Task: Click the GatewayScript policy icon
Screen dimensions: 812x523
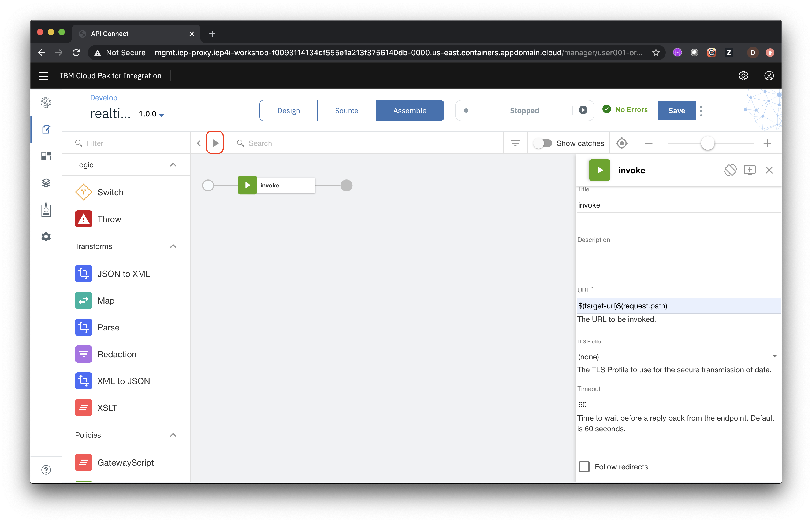Action: 83,463
